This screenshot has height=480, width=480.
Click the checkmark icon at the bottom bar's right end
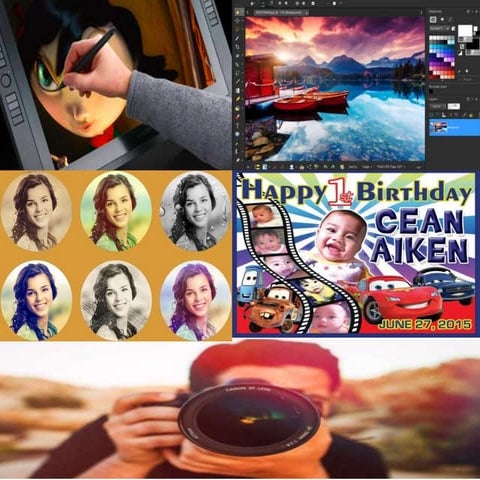pos(419,167)
